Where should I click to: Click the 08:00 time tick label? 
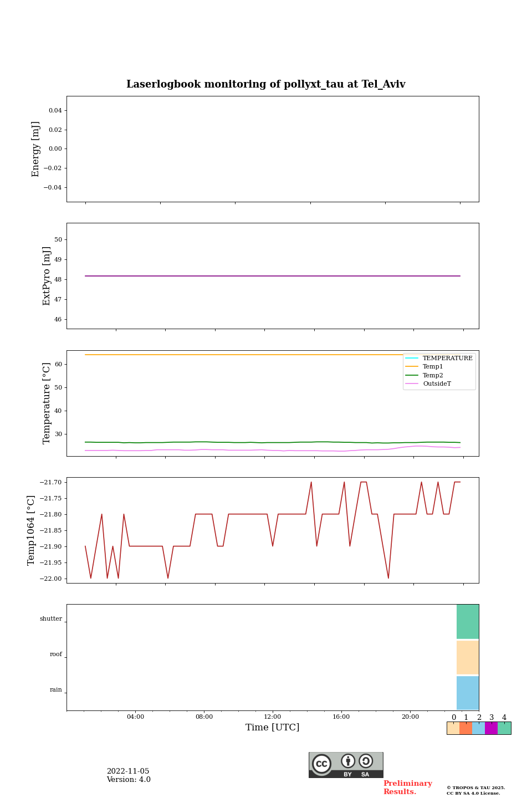(204, 717)
